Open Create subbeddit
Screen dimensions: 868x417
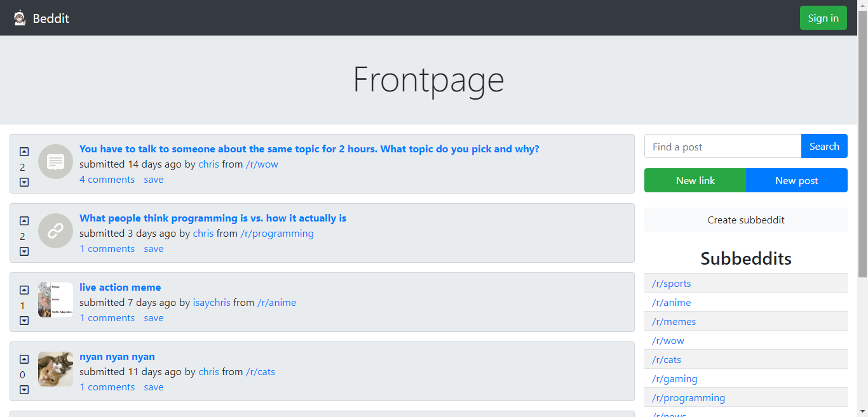click(x=746, y=220)
